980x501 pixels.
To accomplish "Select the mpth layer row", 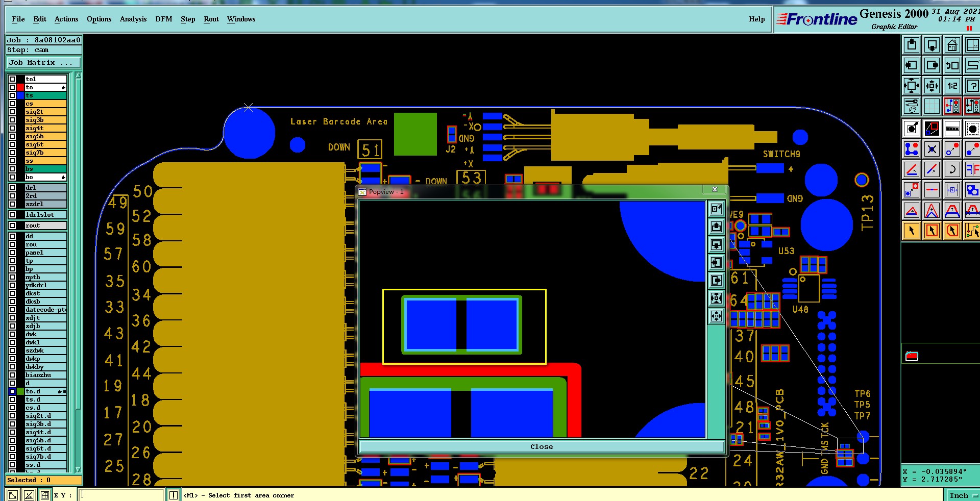I will (x=46, y=277).
